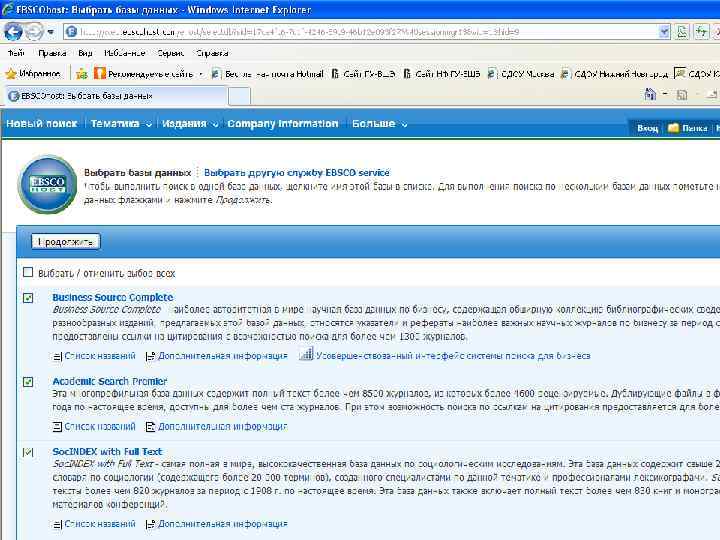
Task: Open the Hotmail free mail favorite
Action: point(267,73)
